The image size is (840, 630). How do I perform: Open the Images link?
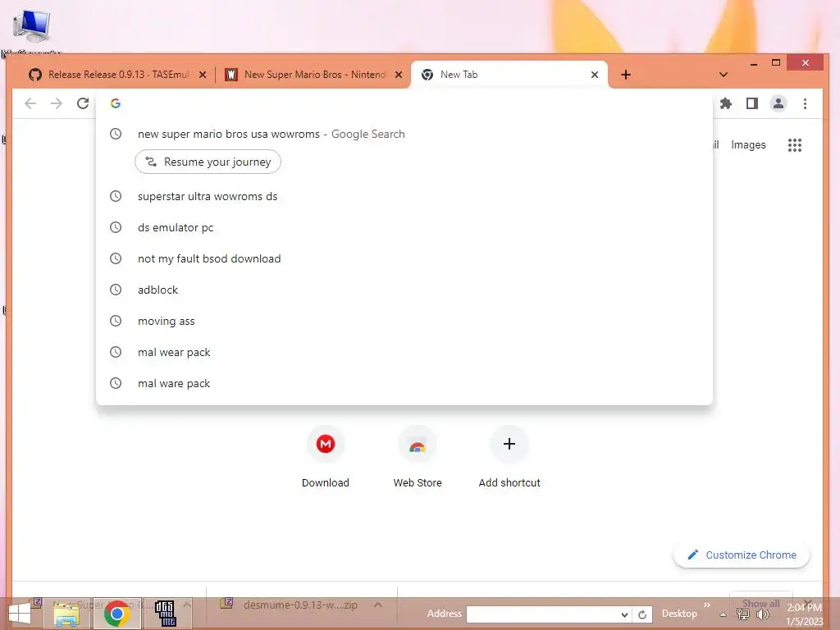pyautogui.click(x=748, y=144)
